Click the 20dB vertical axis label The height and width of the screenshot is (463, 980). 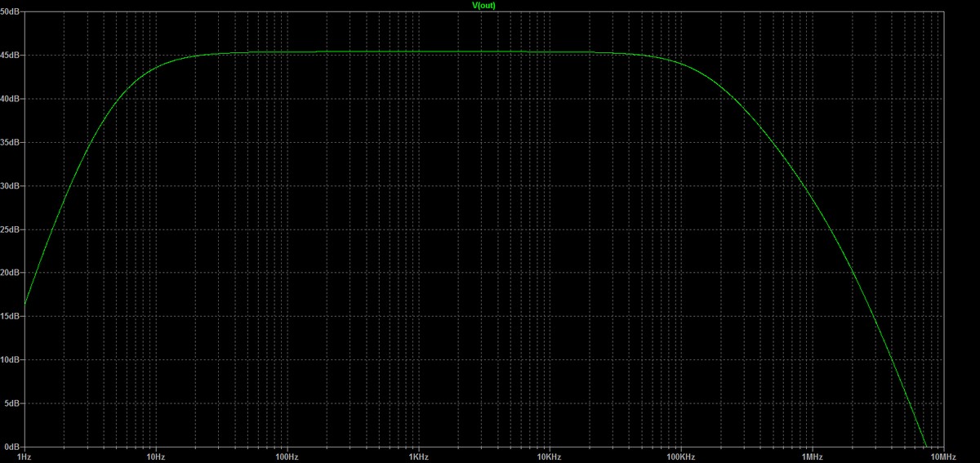[11, 273]
